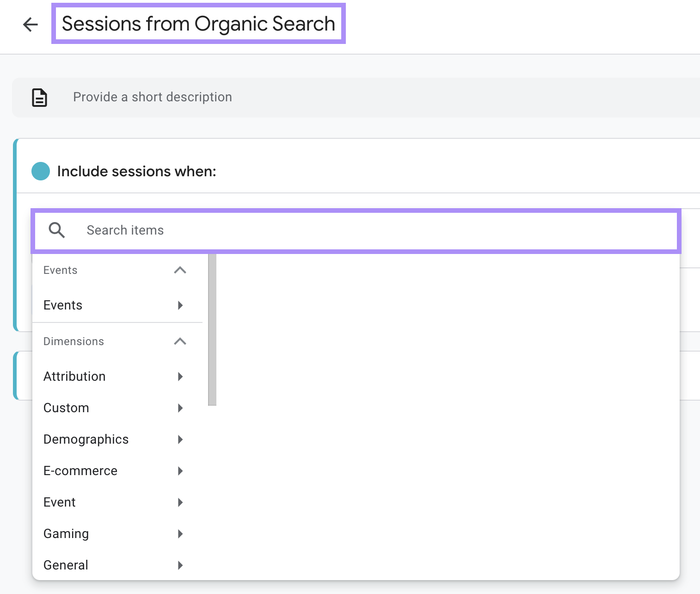Select the Events tree item

point(63,305)
